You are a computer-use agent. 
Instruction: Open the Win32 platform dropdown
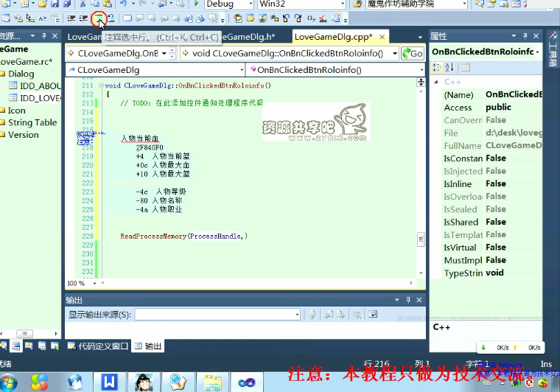click(343, 4)
